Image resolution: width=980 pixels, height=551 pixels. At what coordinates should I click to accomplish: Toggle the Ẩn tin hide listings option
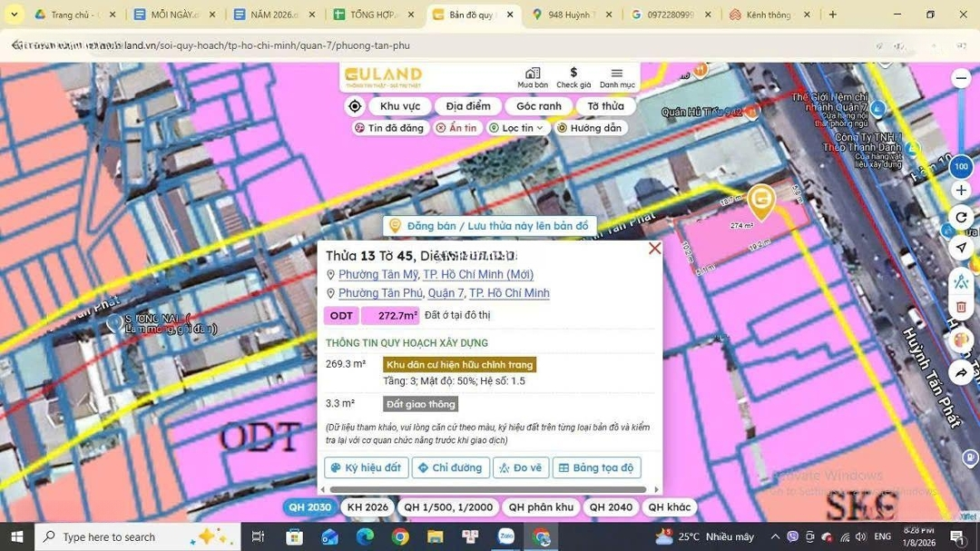456,128
